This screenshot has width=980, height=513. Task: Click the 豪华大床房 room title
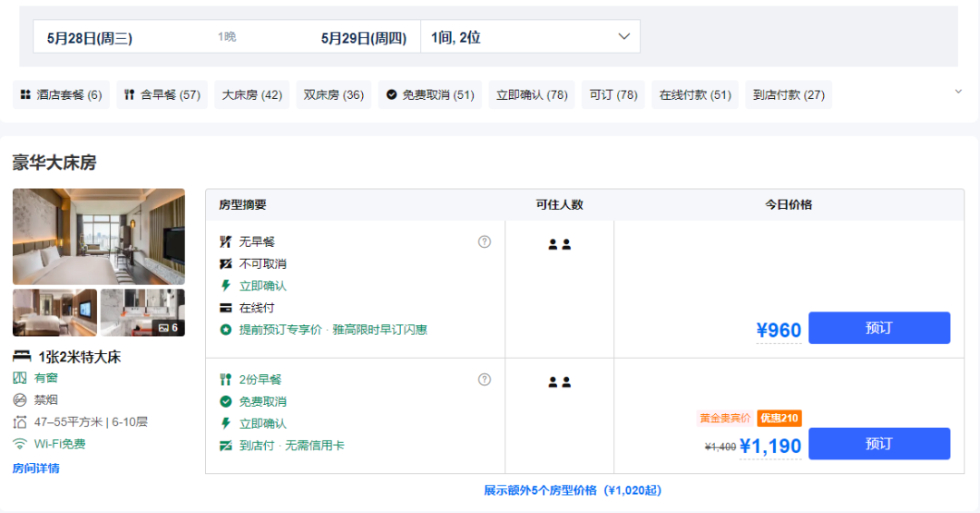click(54, 163)
